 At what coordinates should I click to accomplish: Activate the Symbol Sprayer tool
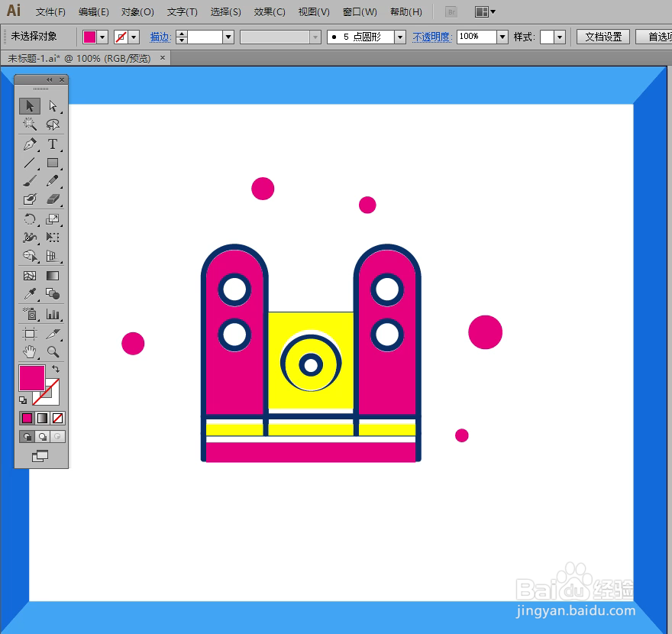(30, 314)
